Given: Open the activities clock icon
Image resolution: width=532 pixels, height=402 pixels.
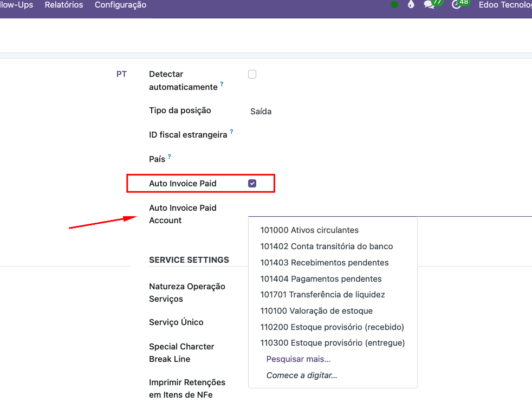Looking at the screenshot, I should pos(457,4).
